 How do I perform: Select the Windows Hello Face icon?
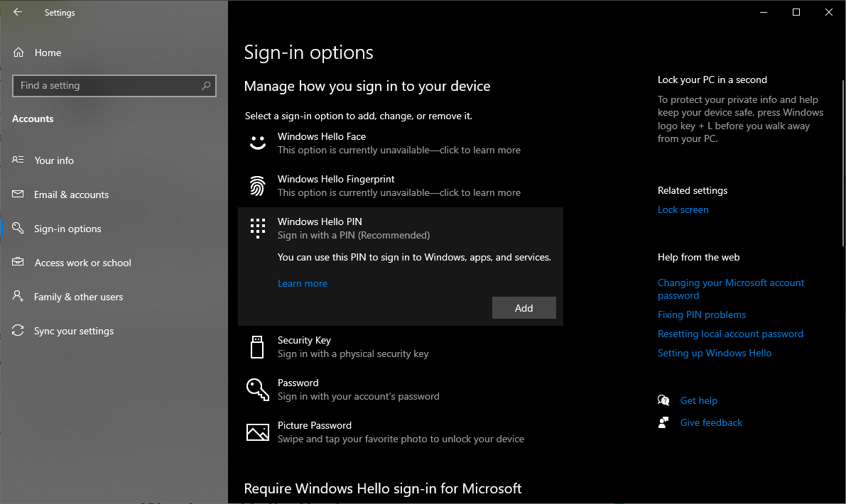pyautogui.click(x=257, y=142)
